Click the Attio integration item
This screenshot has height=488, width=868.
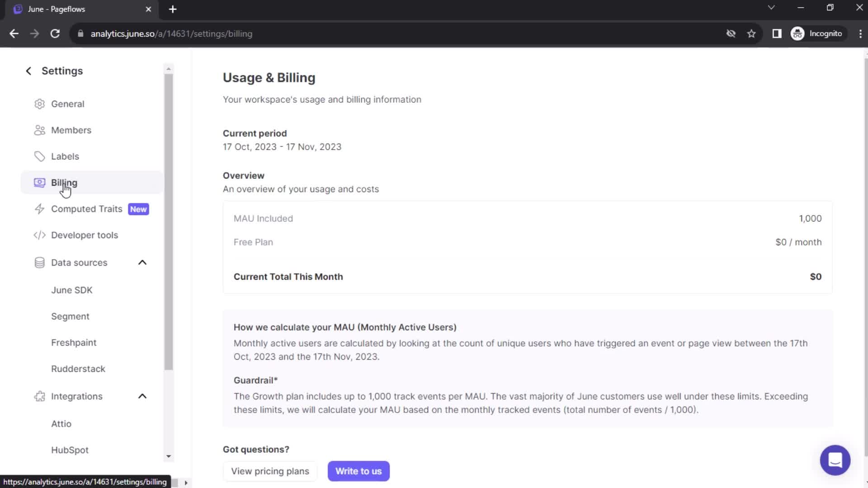click(x=61, y=424)
